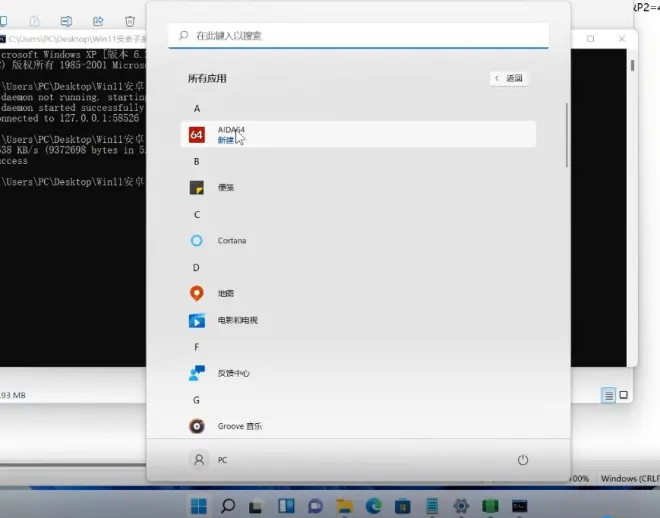
Task: Click the Start menu app list scrollbar
Action: click(x=567, y=135)
